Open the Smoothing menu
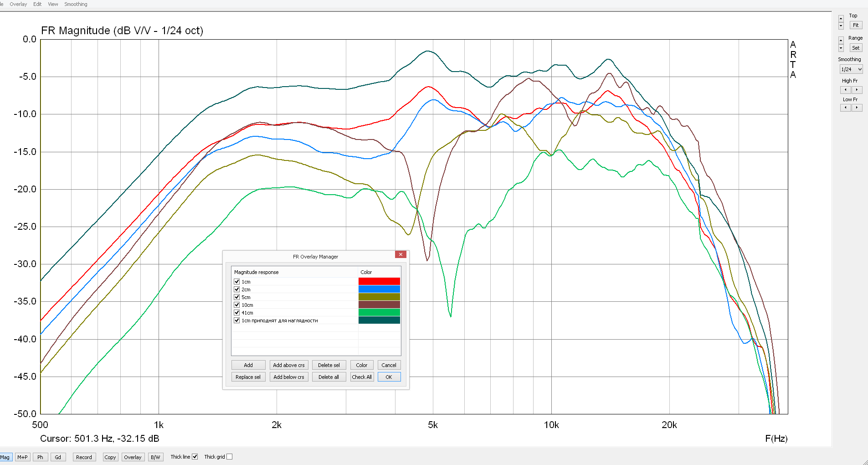The height and width of the screenshot is (465, 868). click(76, 4)
